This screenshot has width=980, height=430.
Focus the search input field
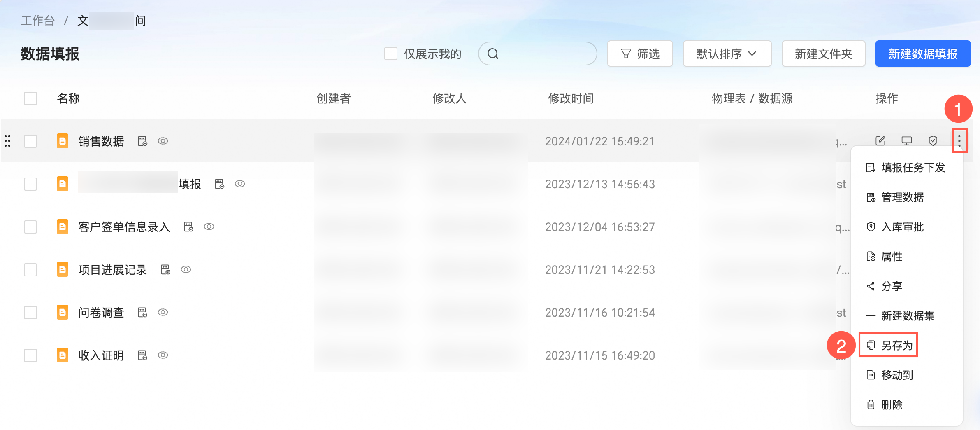click(537, 54)
